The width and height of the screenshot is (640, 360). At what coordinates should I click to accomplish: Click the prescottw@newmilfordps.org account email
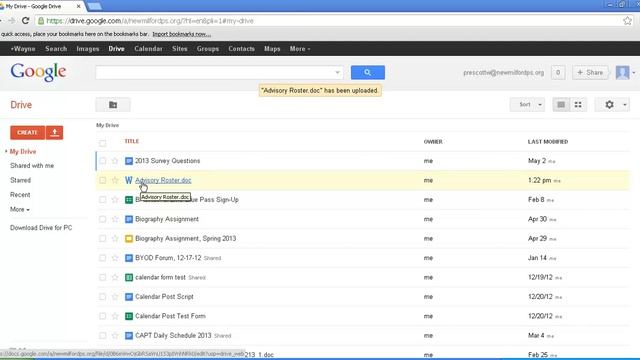click(503, 73)
